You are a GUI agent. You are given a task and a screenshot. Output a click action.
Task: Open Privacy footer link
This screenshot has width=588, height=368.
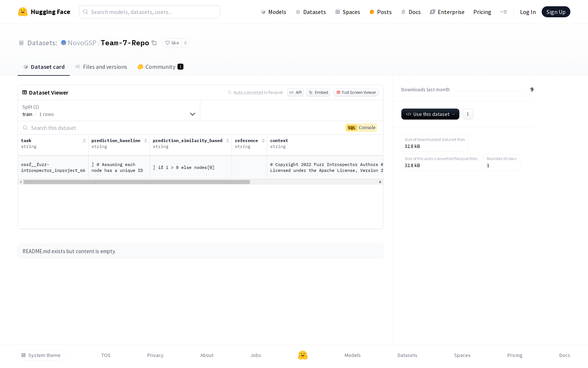tap(155, 355)
